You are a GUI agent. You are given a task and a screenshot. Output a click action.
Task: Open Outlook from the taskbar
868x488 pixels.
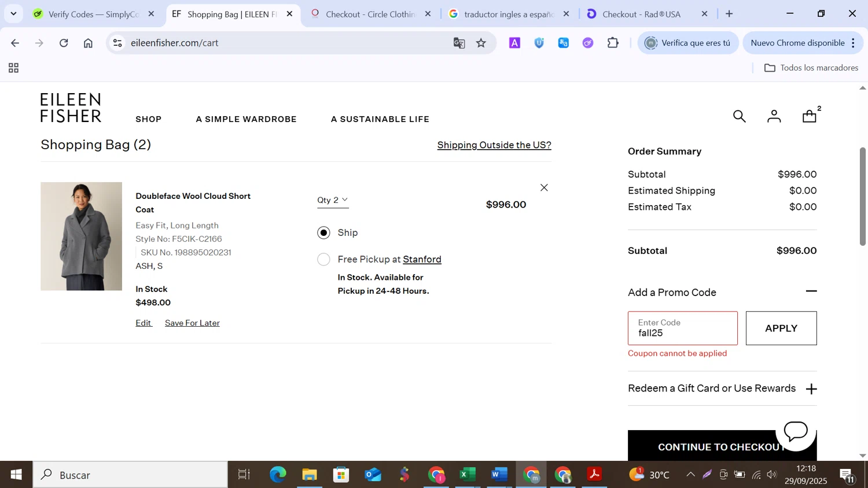coord(373,475)
